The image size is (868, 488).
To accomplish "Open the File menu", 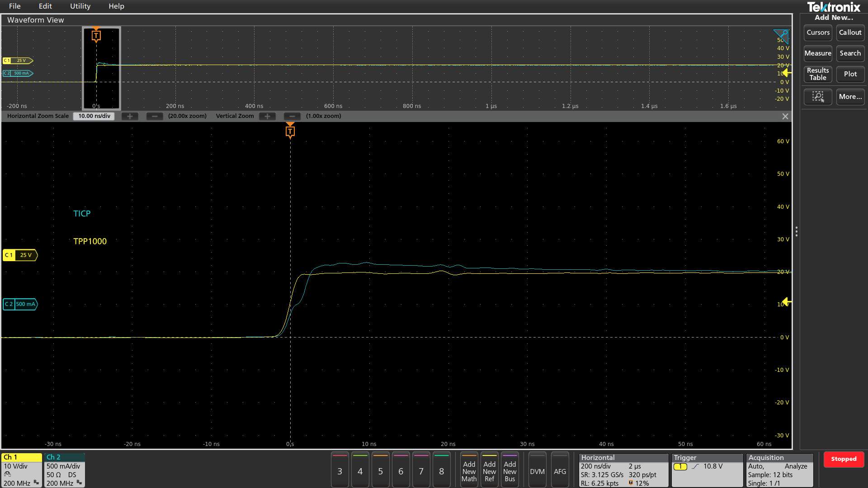I will pyautogui.click(x=14, y=6).
